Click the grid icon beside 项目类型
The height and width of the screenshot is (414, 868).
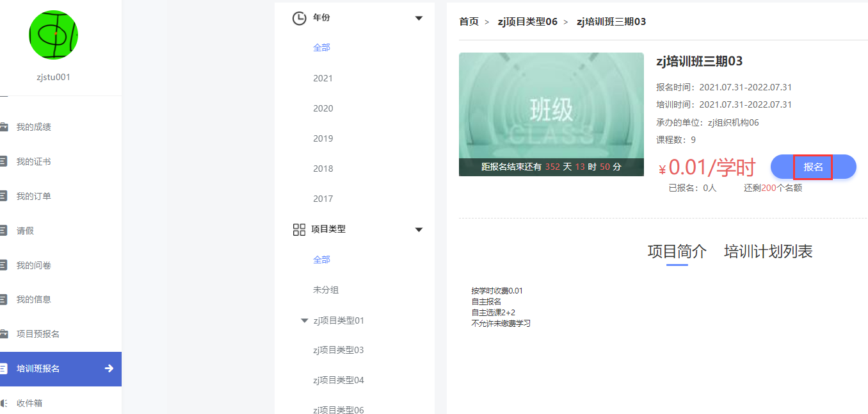click(299, 229)
